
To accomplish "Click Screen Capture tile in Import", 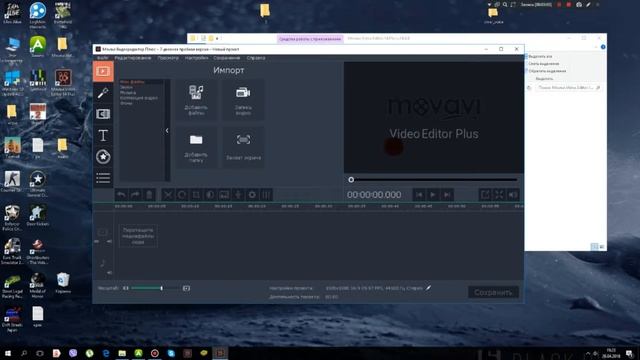I will [x=243, y=147].
